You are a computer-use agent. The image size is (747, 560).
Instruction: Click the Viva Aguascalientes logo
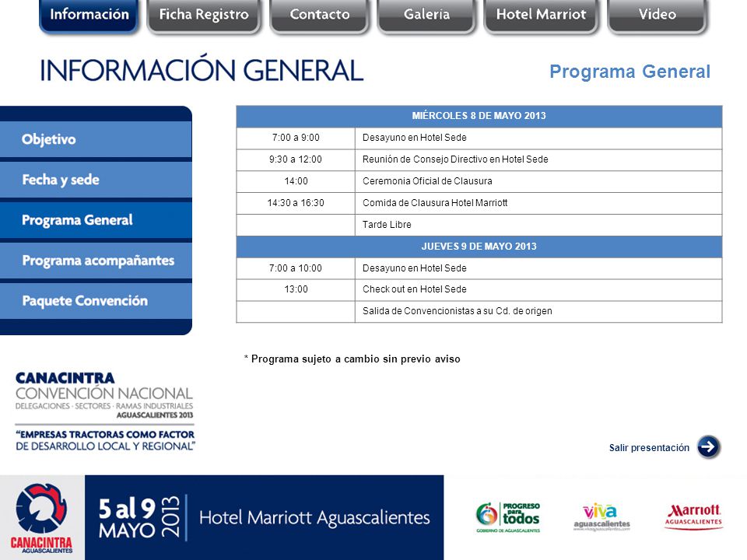(x=601, y=517)
